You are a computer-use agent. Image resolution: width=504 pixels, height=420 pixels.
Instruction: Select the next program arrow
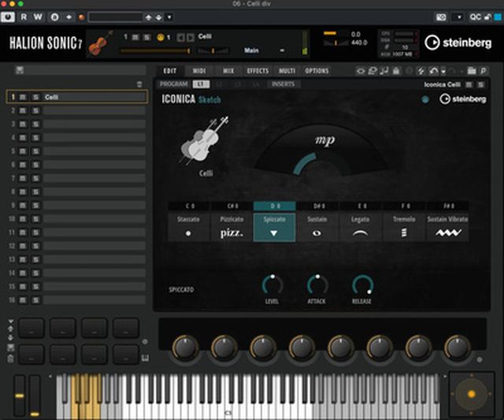coord(191,38)
